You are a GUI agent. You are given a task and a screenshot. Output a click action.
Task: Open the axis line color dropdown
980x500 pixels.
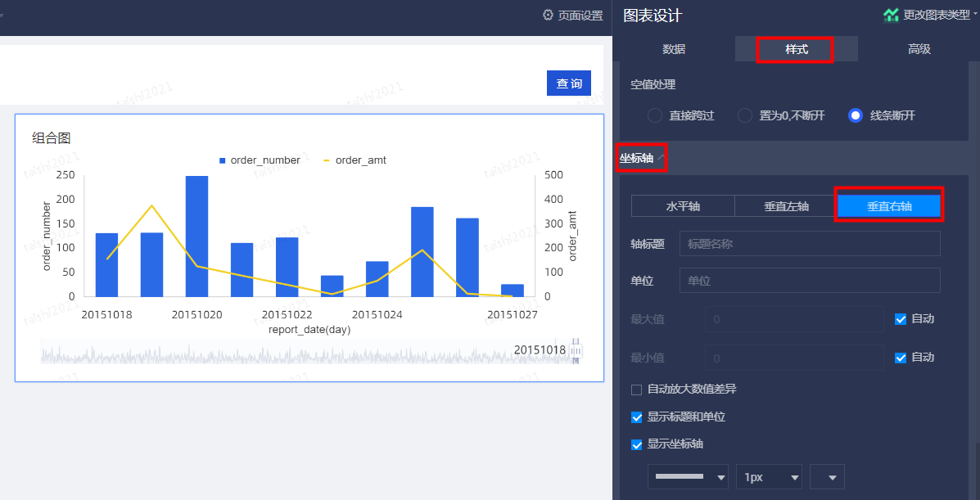(x=827, y=477)
